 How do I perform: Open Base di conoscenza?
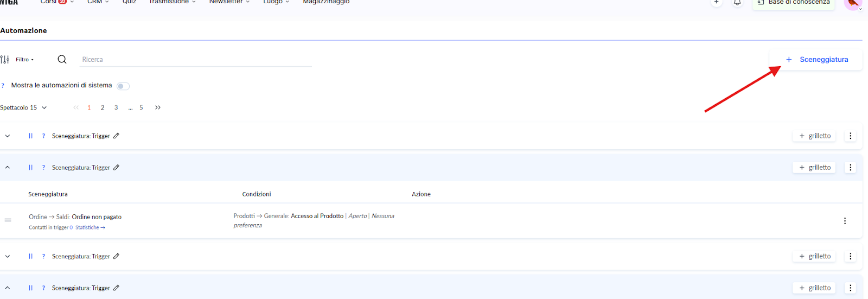pyautogui.click(x=794, y=3)
